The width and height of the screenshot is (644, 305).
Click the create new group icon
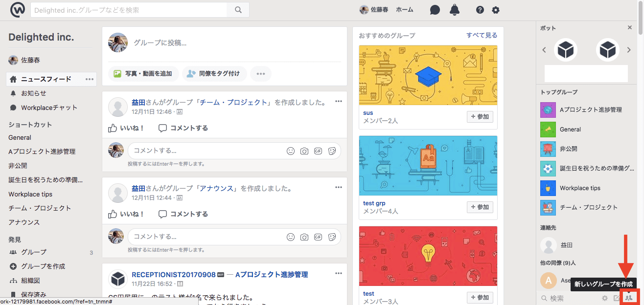[629, 298]
